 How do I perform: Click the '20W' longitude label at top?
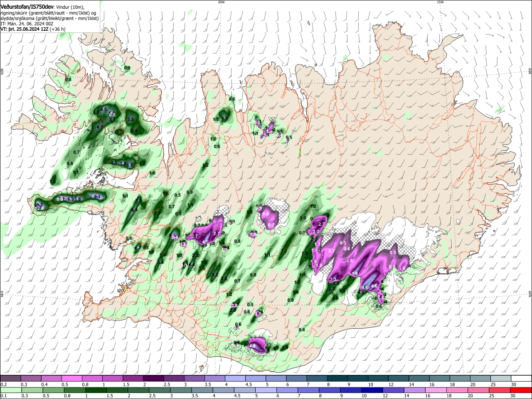pos(221,2)
